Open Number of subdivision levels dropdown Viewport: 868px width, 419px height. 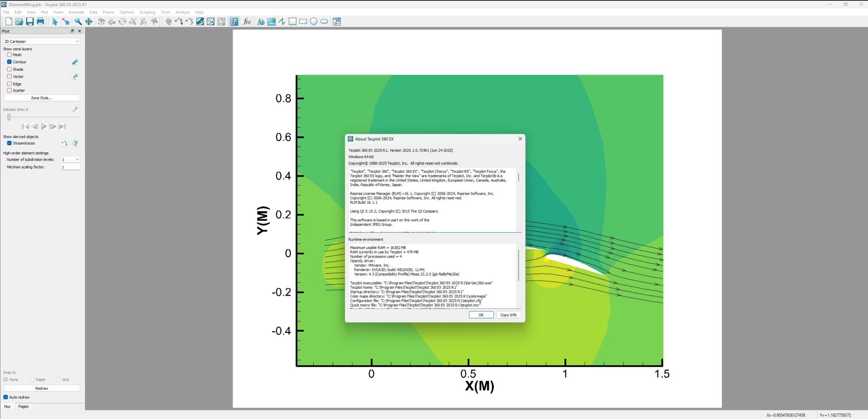click(x=71, y=159)
